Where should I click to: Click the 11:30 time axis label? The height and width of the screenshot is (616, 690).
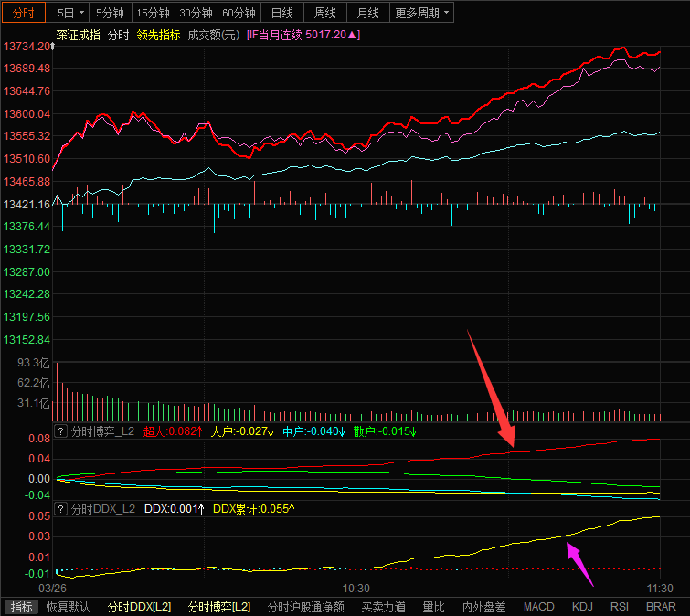660,589
